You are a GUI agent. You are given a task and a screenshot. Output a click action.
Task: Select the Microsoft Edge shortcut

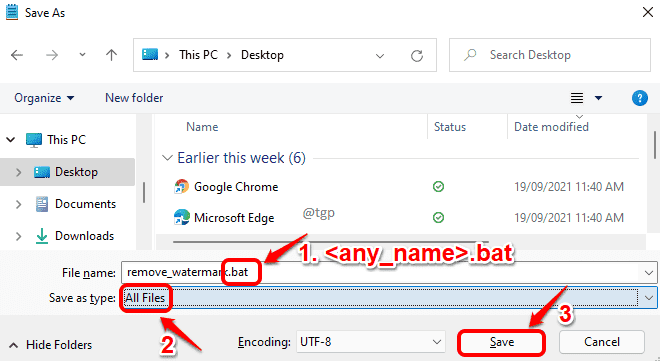tap(234, 218)
